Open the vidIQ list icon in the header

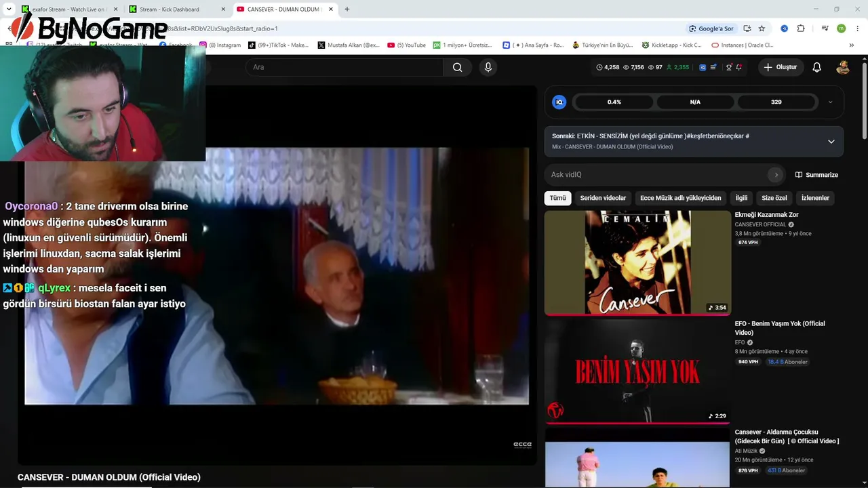pos(713,67)
